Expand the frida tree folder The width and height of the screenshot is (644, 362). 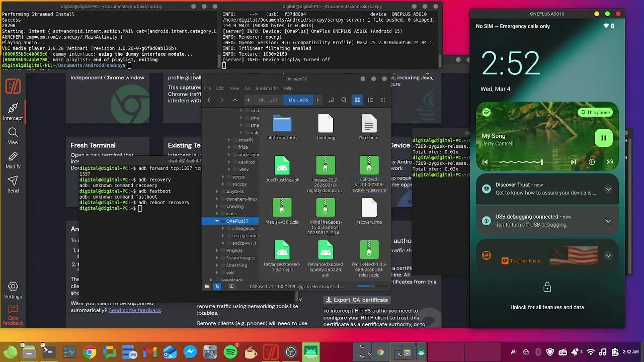pos(229,147)
